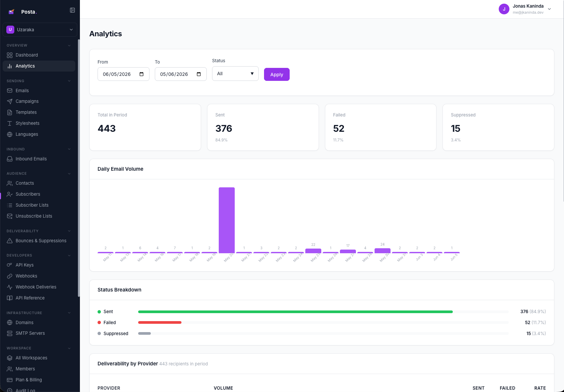The height and width of the screenshot is (392, 564).
Task: Click the green Sent progress bar
Action: [x=295, y=312]
